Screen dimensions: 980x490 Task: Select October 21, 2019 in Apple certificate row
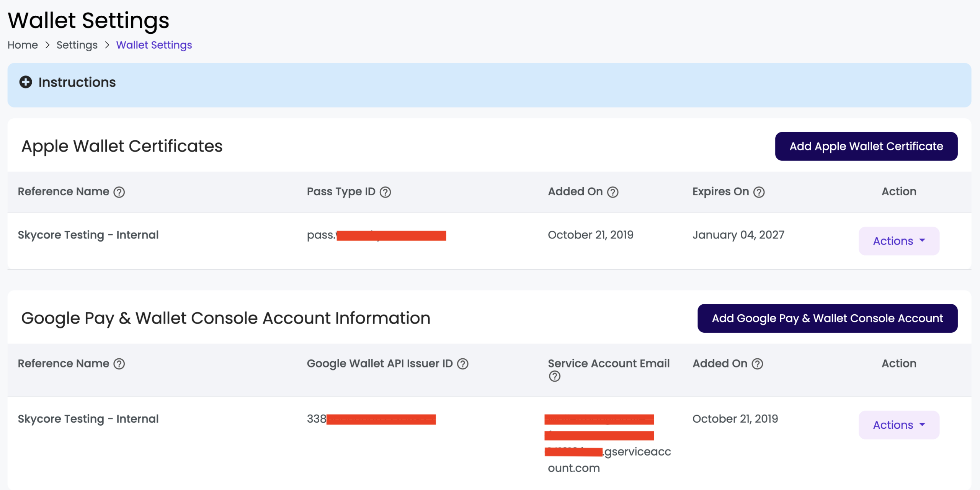click(x=590, y=235)
